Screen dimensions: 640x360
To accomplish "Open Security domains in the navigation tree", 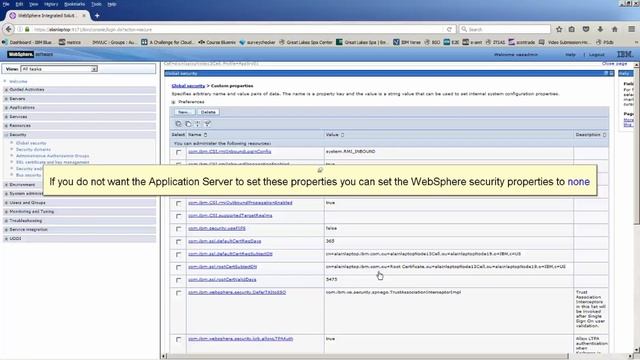I will pyautogui.click(x=33, y=149).
